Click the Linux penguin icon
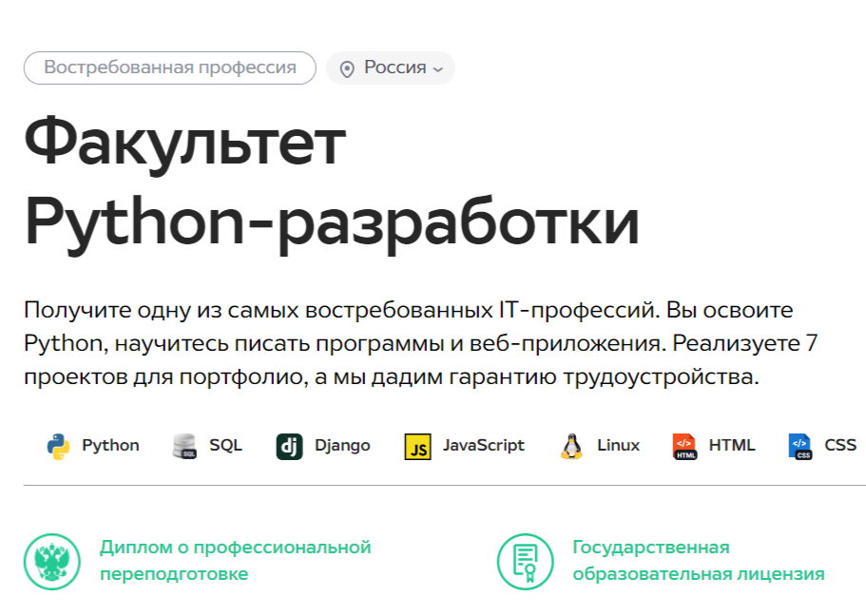Viewport: 866px width, 616px height. [x=571, y=446]
